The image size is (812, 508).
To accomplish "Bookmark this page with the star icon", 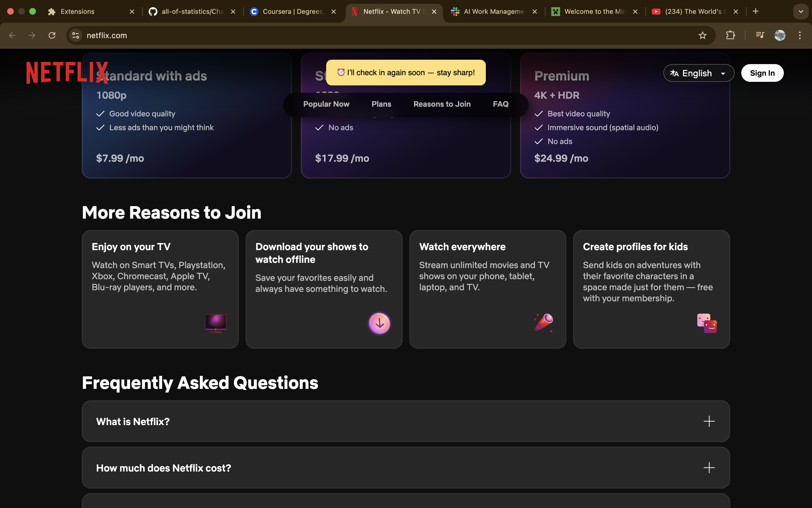I will coord(702,35).
